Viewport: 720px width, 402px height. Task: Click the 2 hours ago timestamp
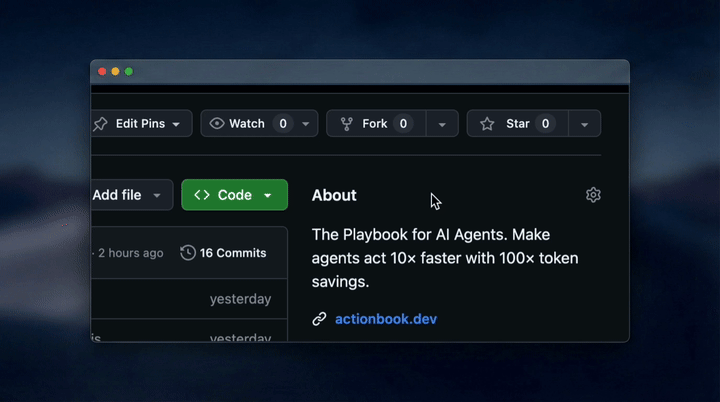point(131,253)
